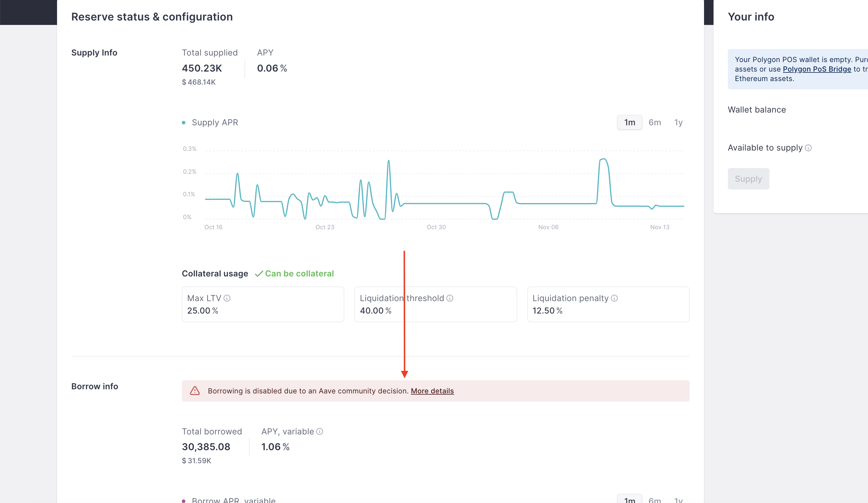
Task: Click the Total supplied value 450.23K
Action: (201, 68)
